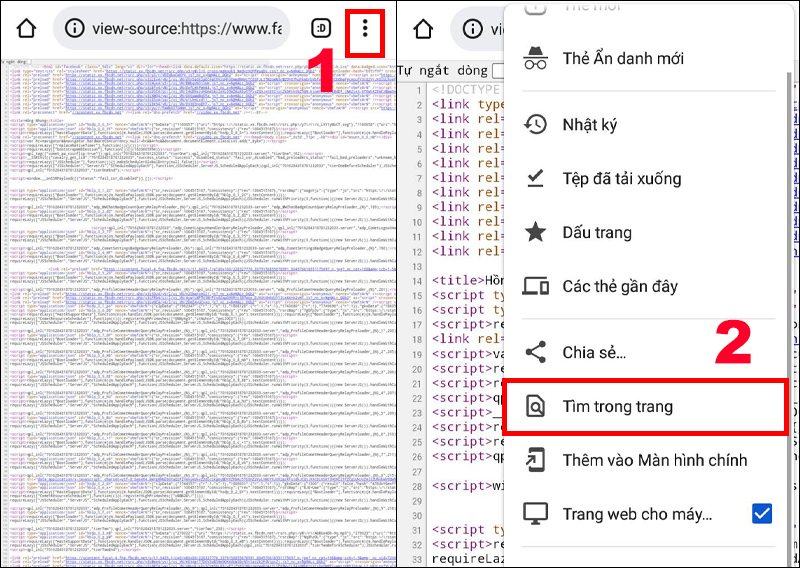The height and width of the screenshot is (568, 800).
Task: Select Thẻ Ẩn danh mới menu entry
Action: (622, 58)
